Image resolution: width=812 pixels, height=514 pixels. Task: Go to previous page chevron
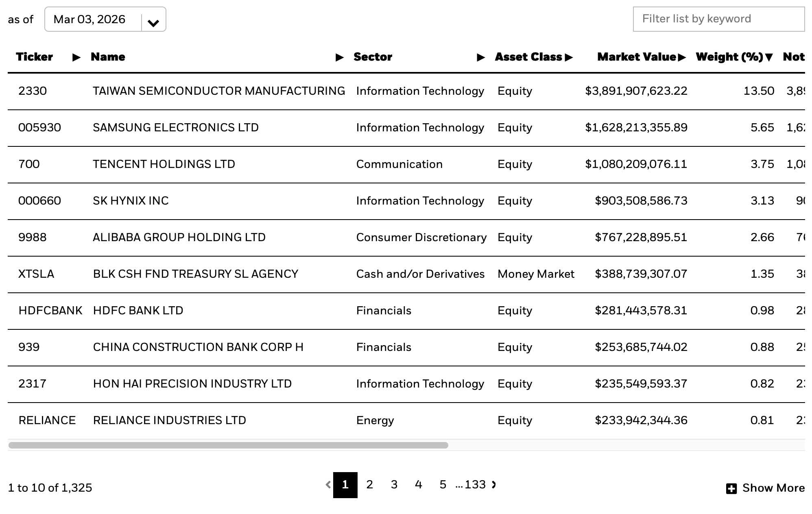point(328,484)
